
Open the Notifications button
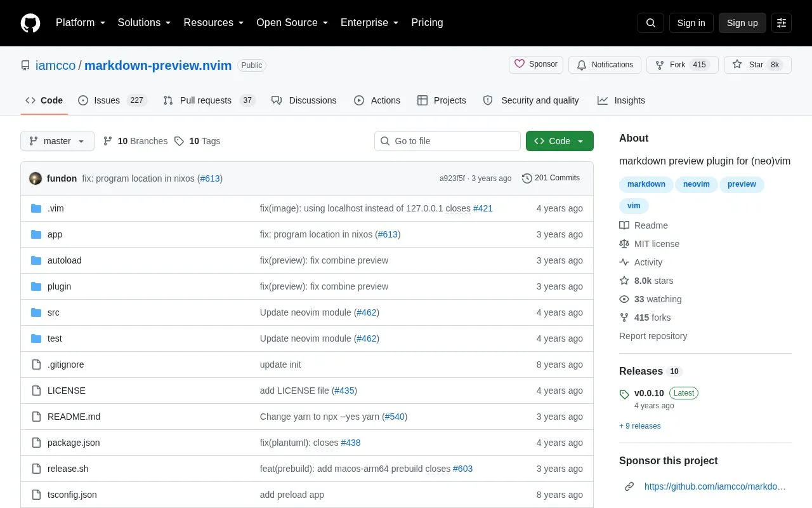click(x=605, y=65)
